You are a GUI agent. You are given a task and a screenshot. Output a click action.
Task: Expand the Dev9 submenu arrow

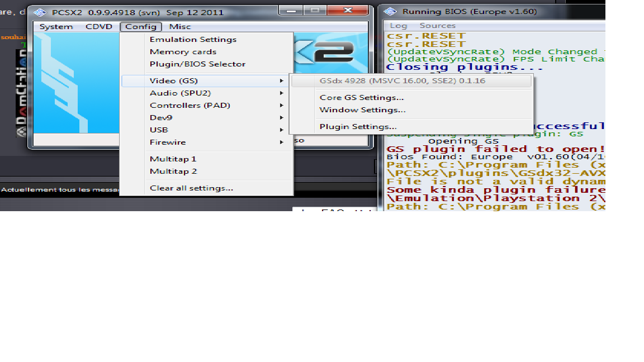click(x=281, y=118)
